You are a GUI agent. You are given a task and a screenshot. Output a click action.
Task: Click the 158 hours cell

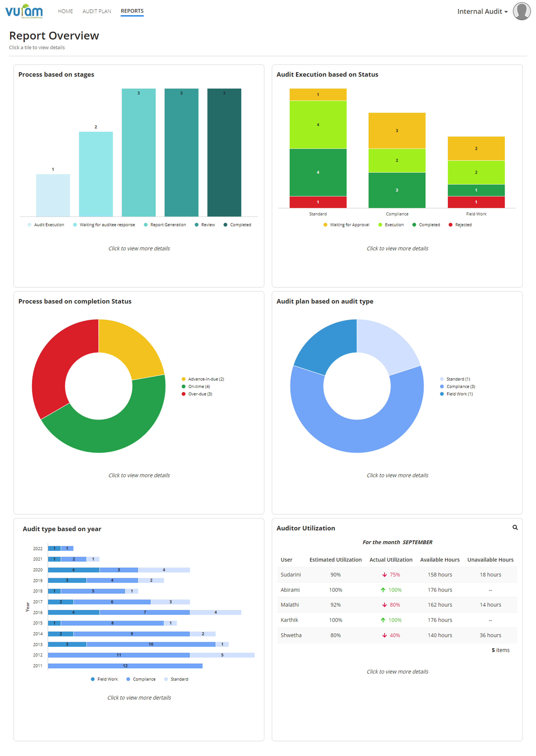point(440,575)
